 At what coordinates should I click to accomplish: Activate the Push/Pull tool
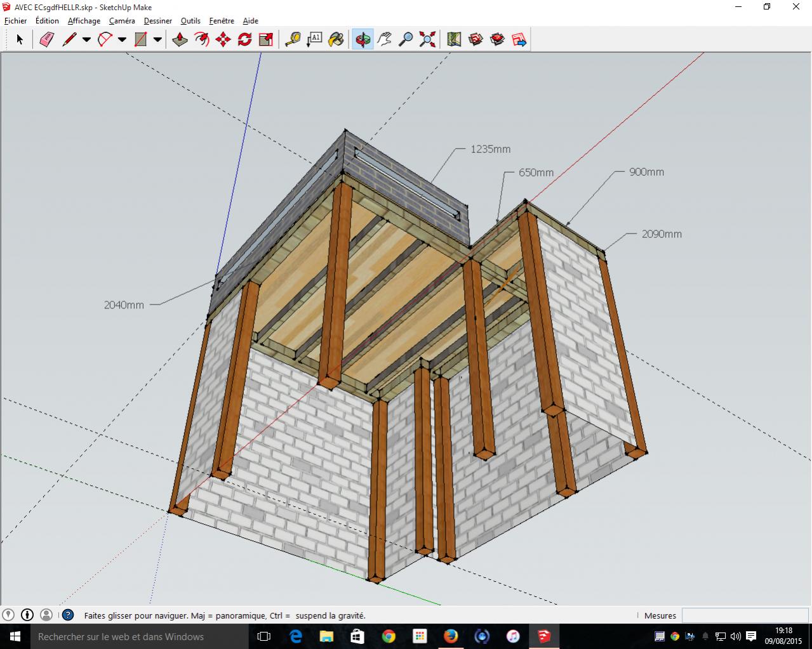180,40
